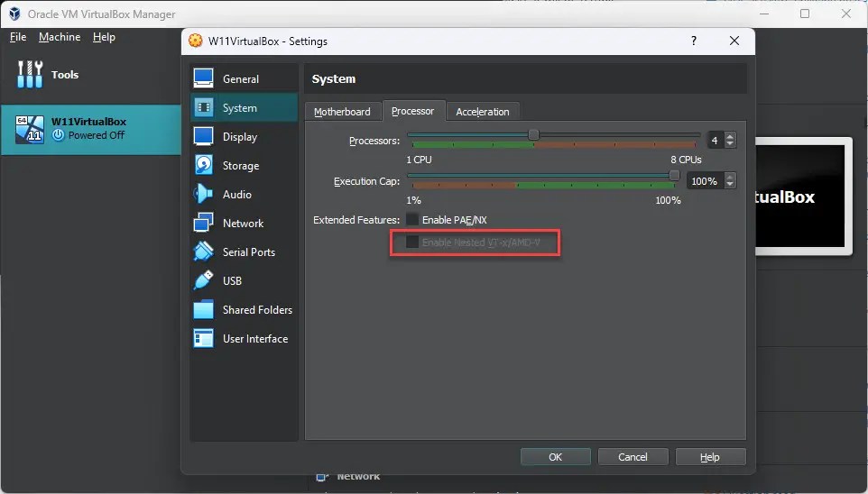Click the Tools wrench icon in Manager
Screen dimensions: 868x494
tap(30, 74)
